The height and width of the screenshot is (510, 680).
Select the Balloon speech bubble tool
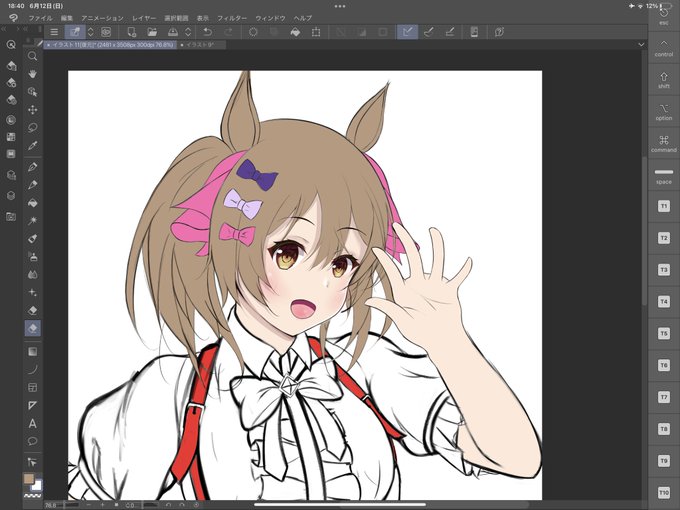click(x=33, y=441)
